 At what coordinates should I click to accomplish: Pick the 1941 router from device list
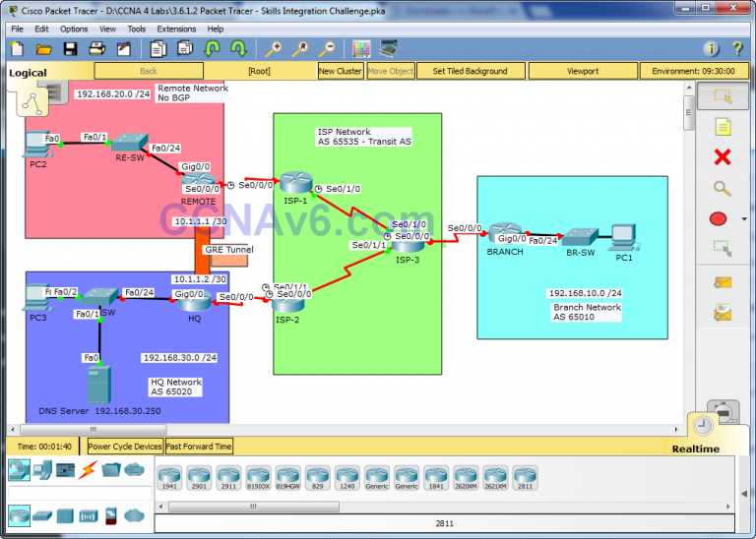click(169, 478)
